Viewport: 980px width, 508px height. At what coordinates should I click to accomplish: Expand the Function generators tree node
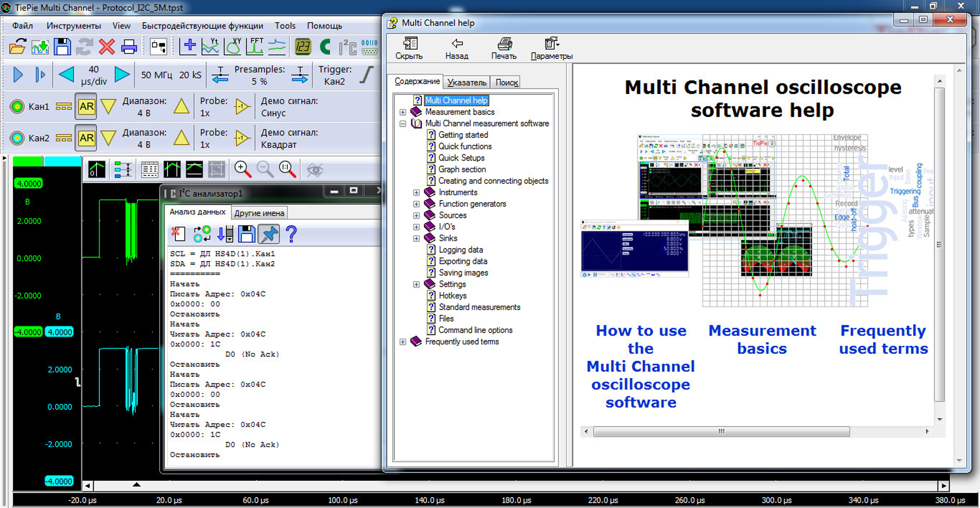[x=416, y=204]
